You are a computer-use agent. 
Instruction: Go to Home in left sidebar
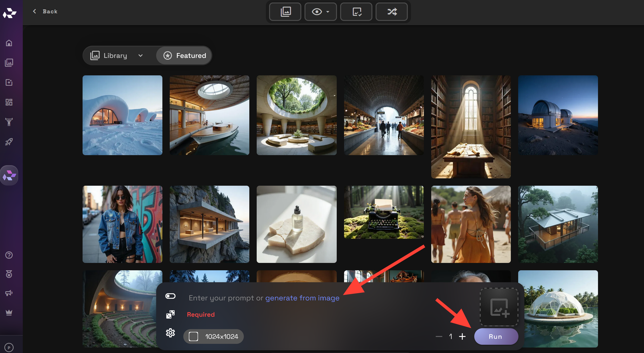(x=9, y=43)
